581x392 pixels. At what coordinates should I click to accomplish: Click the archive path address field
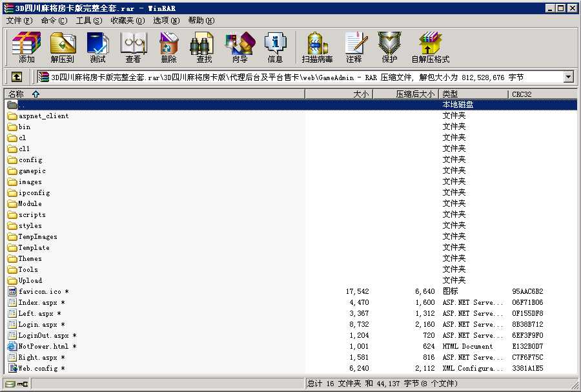click(301, 77)
